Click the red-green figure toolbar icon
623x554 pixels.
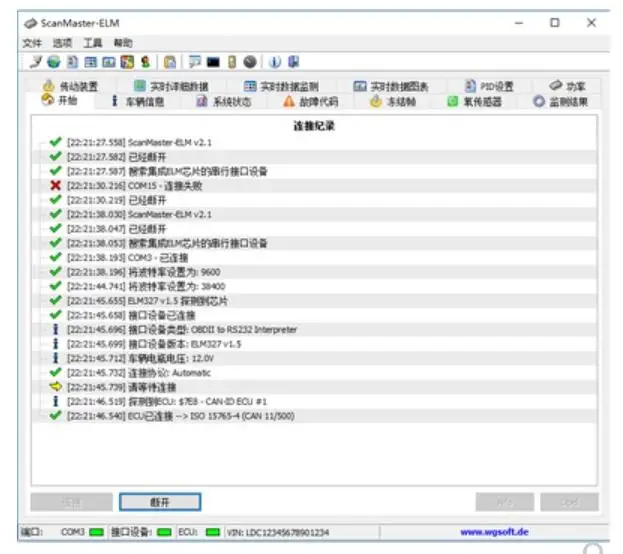click(x=146, y=62)
